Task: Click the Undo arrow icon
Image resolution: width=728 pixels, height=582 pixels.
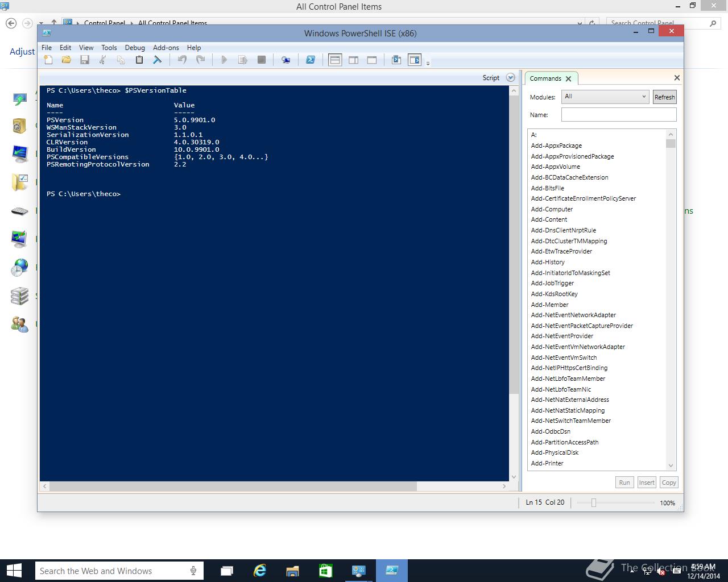Action: click(x=182, y=60)
